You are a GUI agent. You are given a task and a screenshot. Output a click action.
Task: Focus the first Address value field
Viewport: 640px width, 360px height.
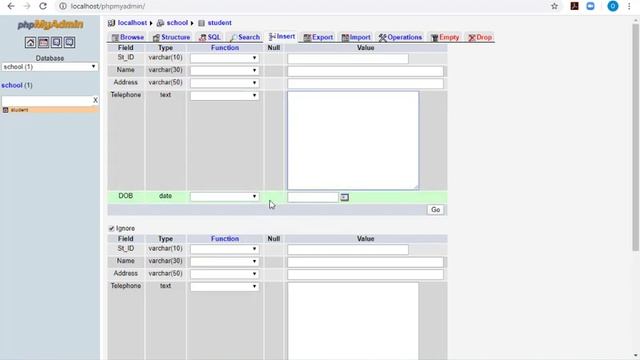click(x=365, y=84)
